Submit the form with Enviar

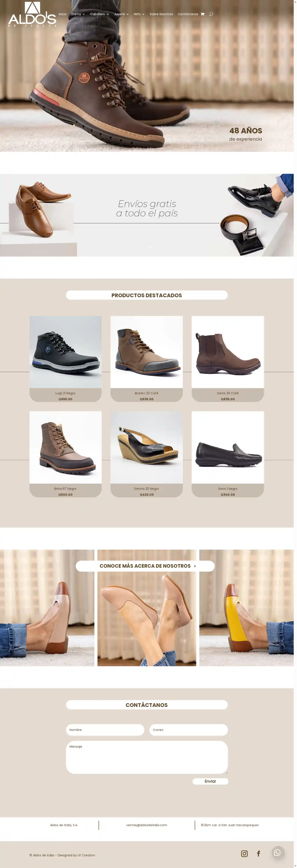(211, 781)
